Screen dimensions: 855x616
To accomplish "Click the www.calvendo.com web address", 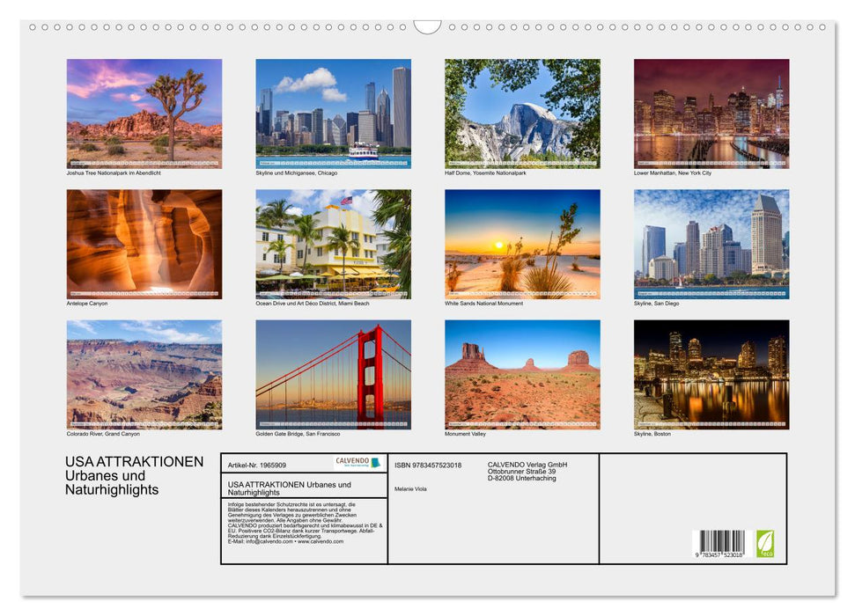I will pyautogui.click(x=321, y=540).
